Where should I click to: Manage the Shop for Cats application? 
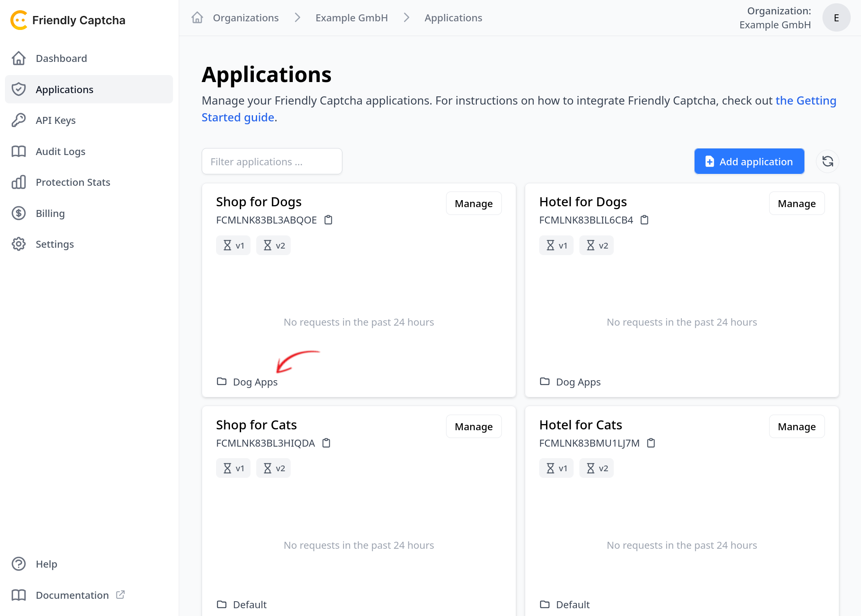474,427
